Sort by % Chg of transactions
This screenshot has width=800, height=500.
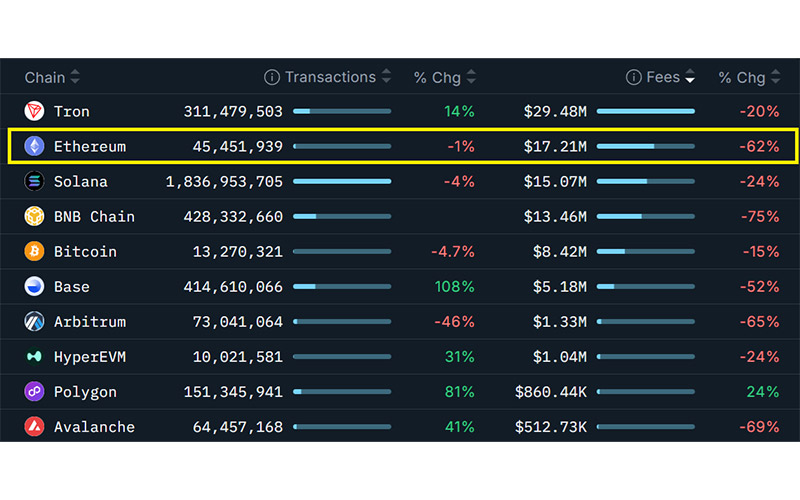pyautogui.click(x=471, y=77)
